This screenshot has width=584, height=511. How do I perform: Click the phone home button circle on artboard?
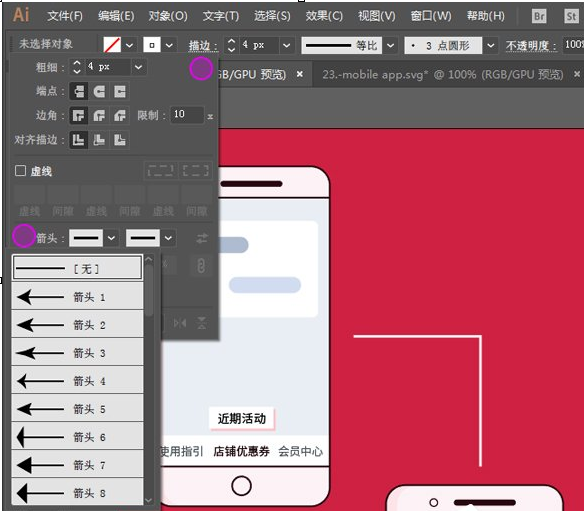pos(241,486)
